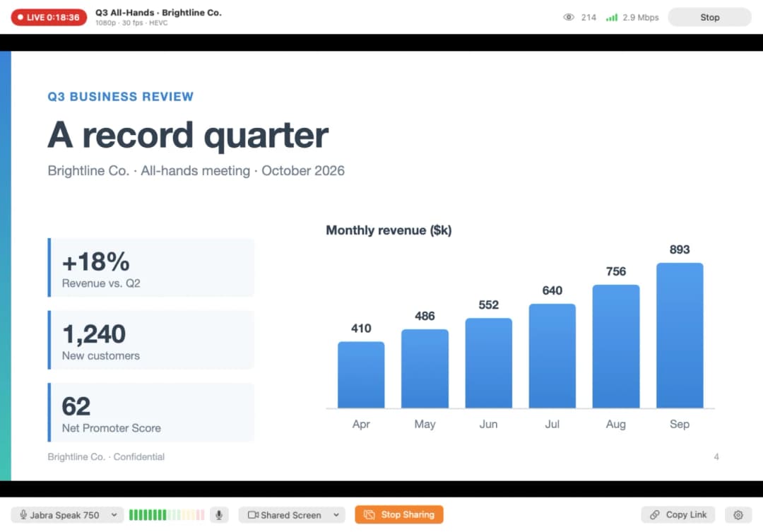Image resolution: width=763 pixels, height=532 pixels.
Task: Click the '2.9 Mbps' bitrate readout
Action: (640, 18)
